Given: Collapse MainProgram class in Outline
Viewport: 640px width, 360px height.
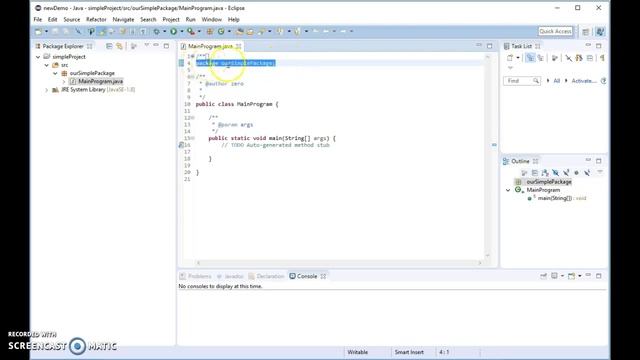Looking at the screenshot, I should 508,190.
